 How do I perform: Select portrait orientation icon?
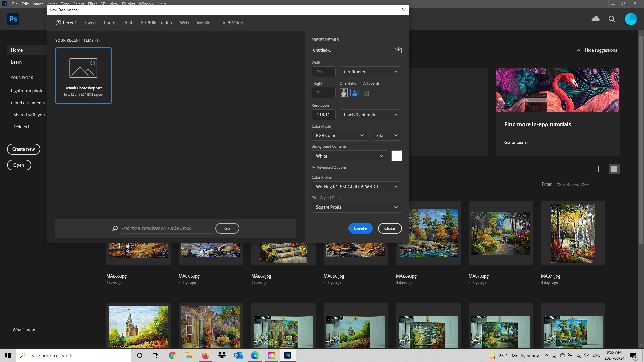point(343,93)
